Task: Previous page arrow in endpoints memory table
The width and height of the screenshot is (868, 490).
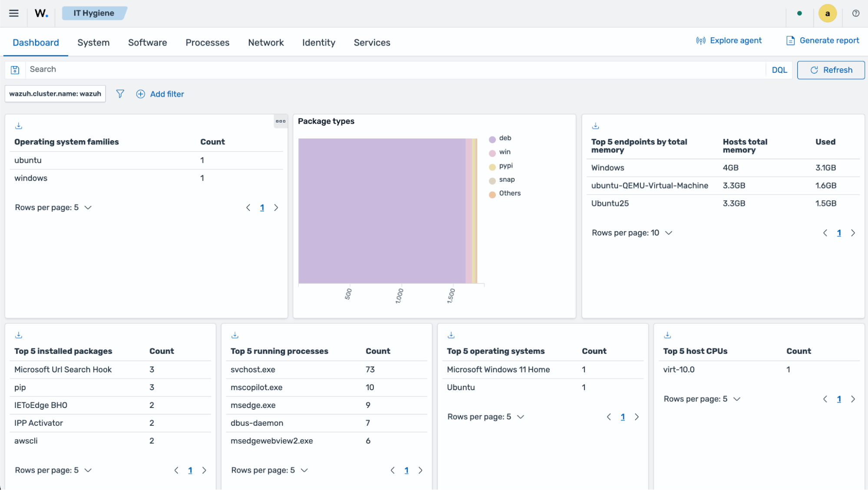Action: click(x=825, y=233)
